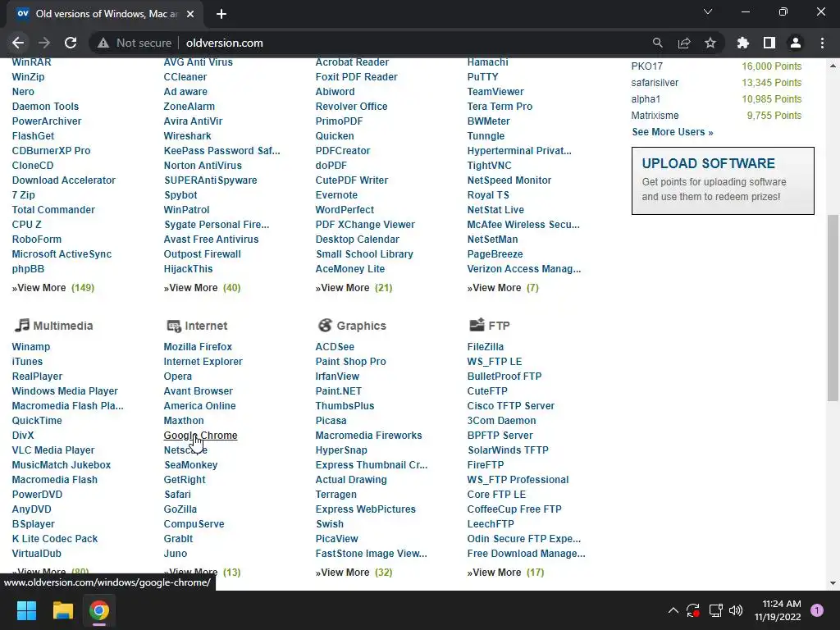Viewport: 840px width, 630px height.
Task: Click the Graphics category icon
Action: pos(325,325)
